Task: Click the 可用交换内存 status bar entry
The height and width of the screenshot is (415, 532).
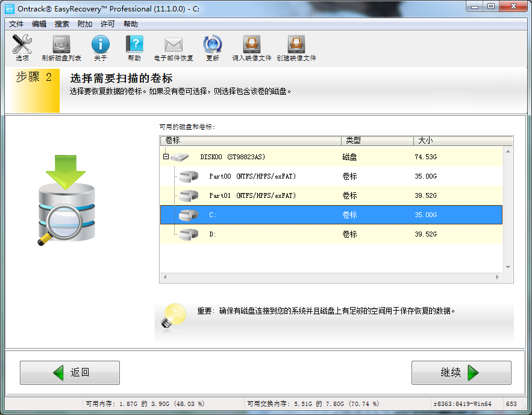Action: coord(313,404)
